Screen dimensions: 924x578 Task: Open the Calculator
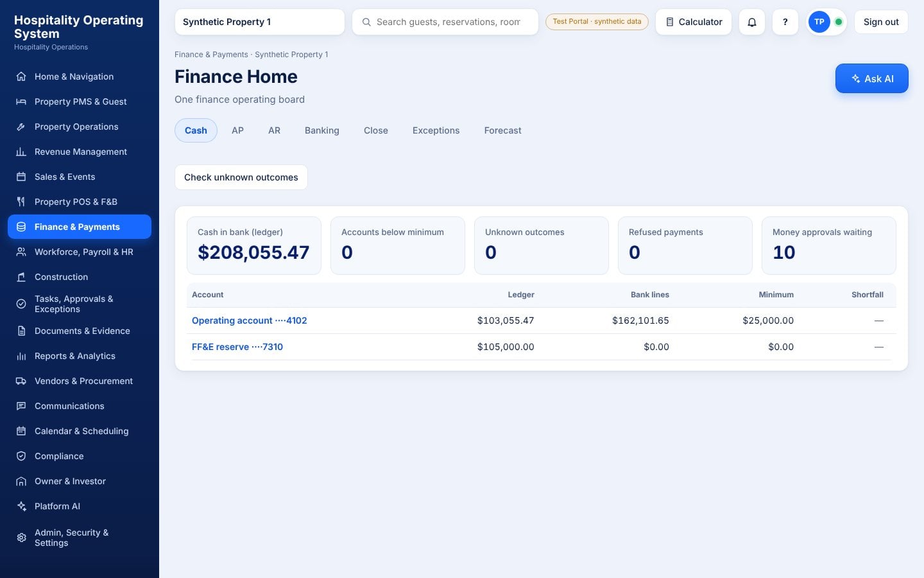pos(694,22)
